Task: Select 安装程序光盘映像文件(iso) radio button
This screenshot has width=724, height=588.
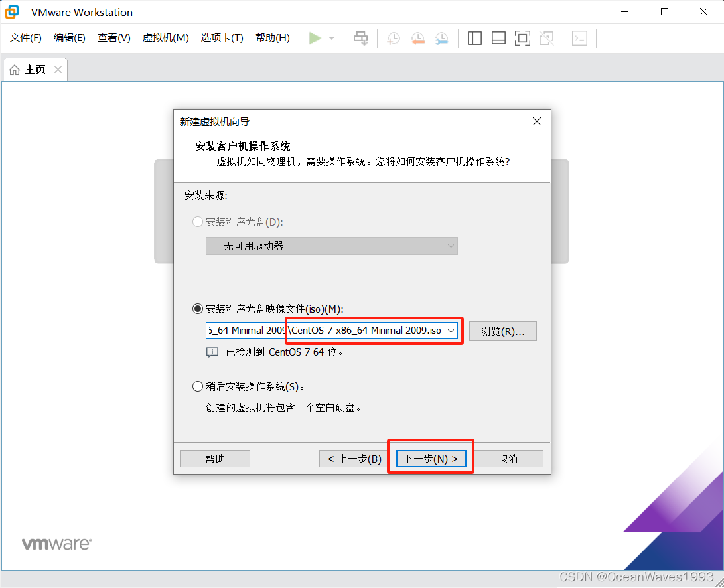Action: click(x=198, y=309)
